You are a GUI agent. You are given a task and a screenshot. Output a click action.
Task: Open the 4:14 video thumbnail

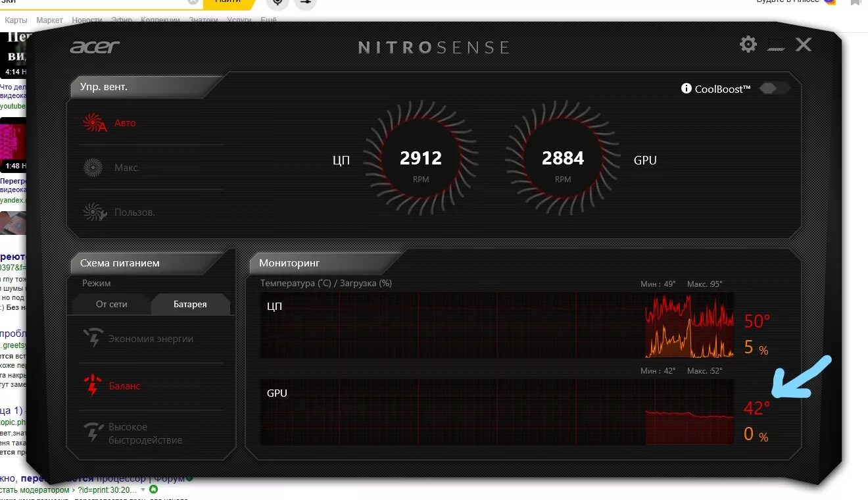pos(14,54)
